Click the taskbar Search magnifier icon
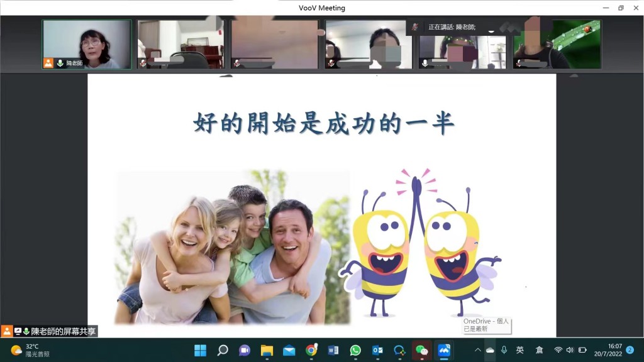The width and height of the screenshot is (644, 362). pyautogui.click(x=223, y=350)
